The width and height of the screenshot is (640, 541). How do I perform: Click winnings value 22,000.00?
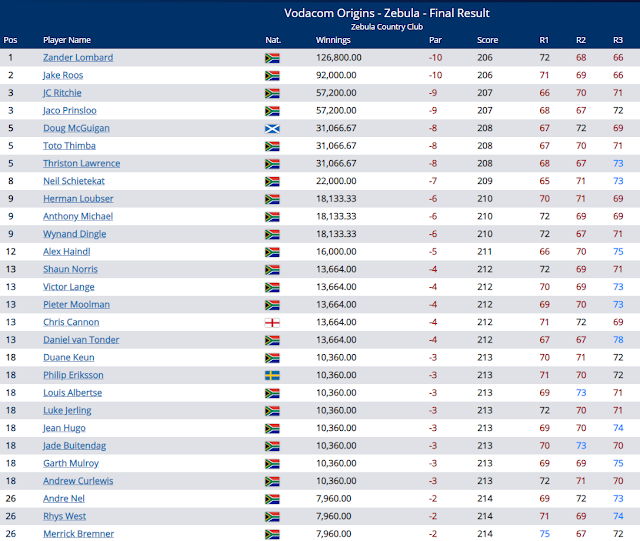pyautogui.click(x=336, y=181)
